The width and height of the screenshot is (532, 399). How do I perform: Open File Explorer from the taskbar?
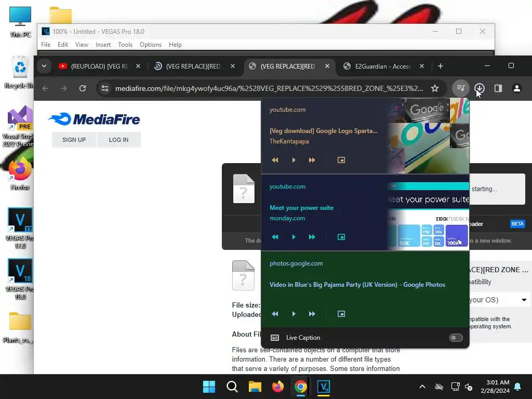click(255, 387)
